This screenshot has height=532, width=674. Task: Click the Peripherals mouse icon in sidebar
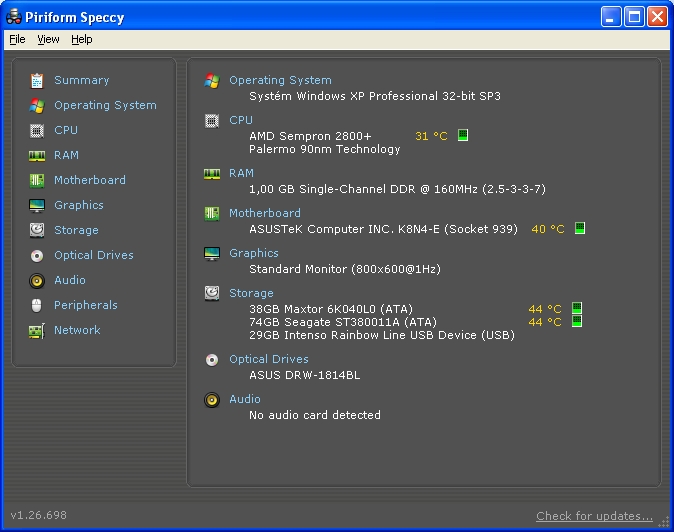click(x=37, y=305)
